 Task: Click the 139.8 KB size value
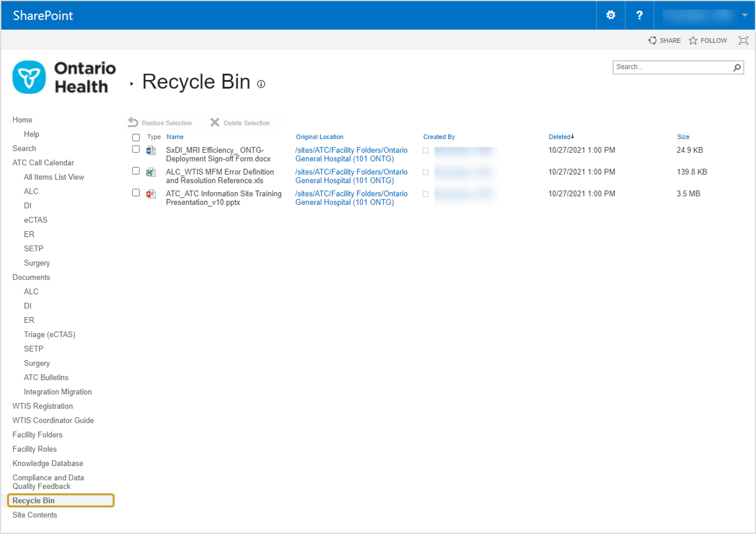tap(692, 172)
